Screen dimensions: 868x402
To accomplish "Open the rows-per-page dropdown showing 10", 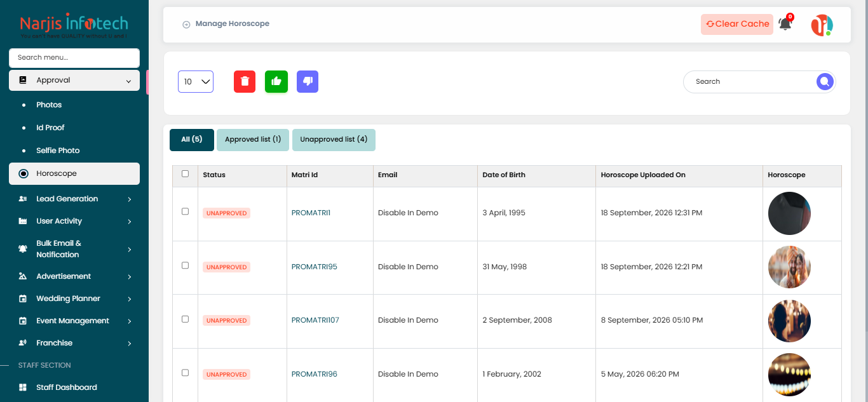I will (x=196, y=81).
